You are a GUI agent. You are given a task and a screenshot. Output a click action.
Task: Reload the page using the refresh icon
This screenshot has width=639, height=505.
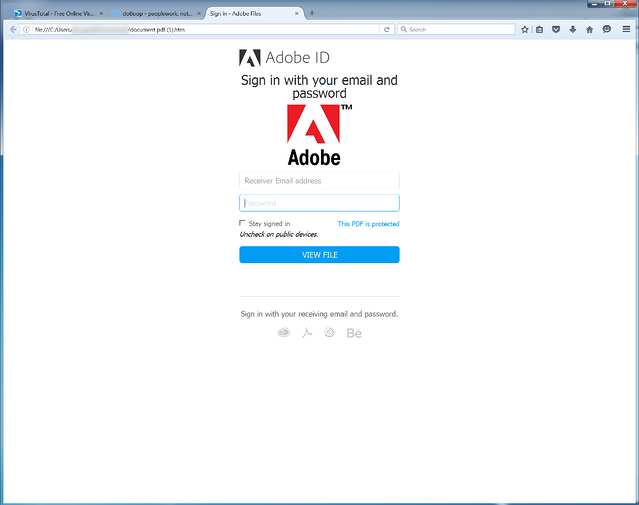(387, 30)
